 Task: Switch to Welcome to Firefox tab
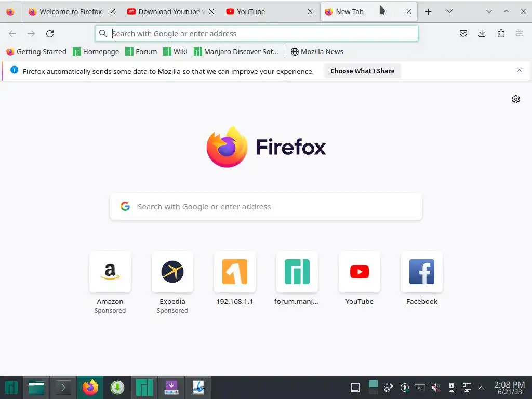point(71,11)
